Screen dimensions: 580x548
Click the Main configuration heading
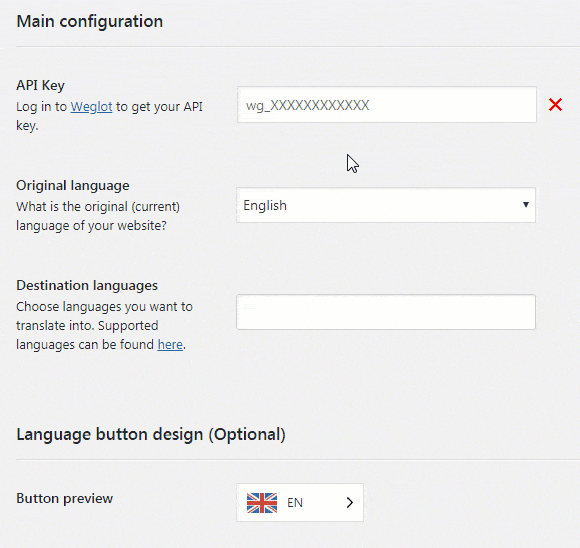point(90,21)
